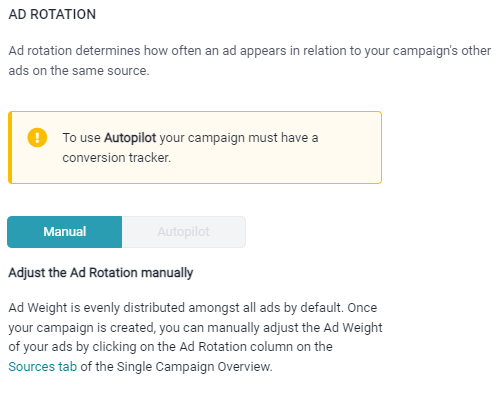Click the conversion tracker warning banner

point(195,147)
